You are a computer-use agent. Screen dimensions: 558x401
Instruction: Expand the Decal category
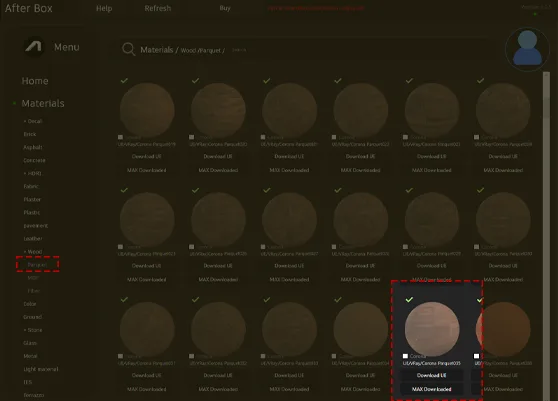pyautogui.click(x=33, y=121)
